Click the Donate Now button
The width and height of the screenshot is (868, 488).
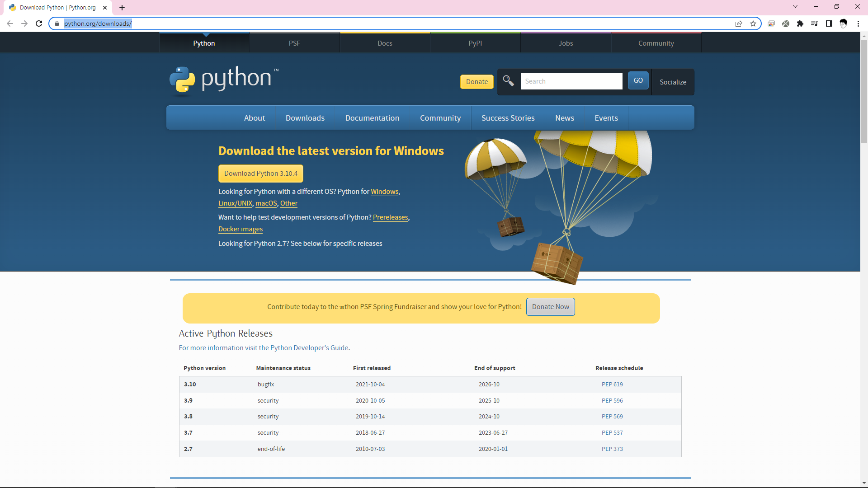click(550, 307)
